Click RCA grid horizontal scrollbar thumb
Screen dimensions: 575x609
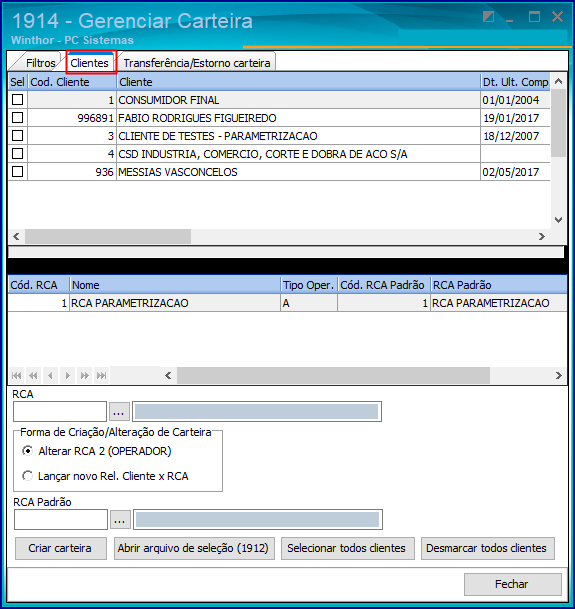333,375
